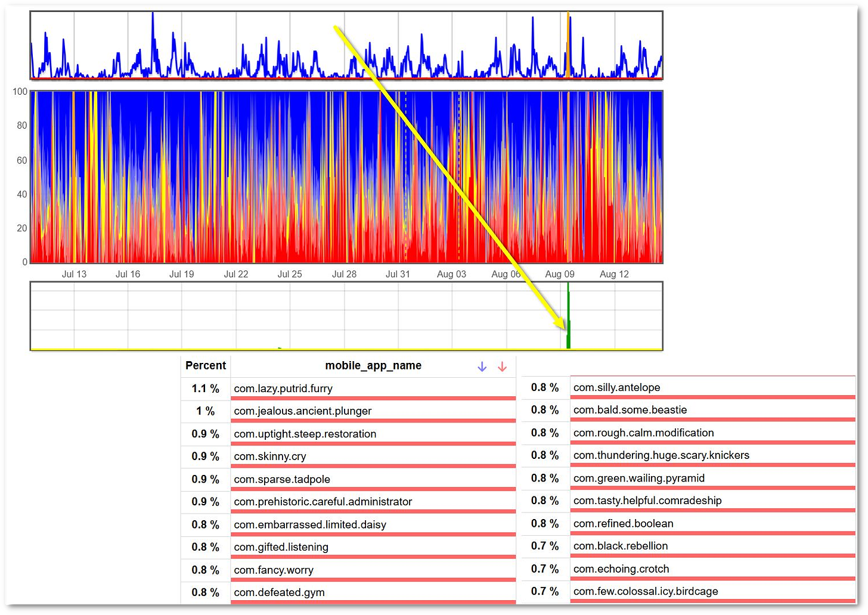Click the Aug 12 date label
The width and height of the screenshot is (868, 615).
pos(614,274)
